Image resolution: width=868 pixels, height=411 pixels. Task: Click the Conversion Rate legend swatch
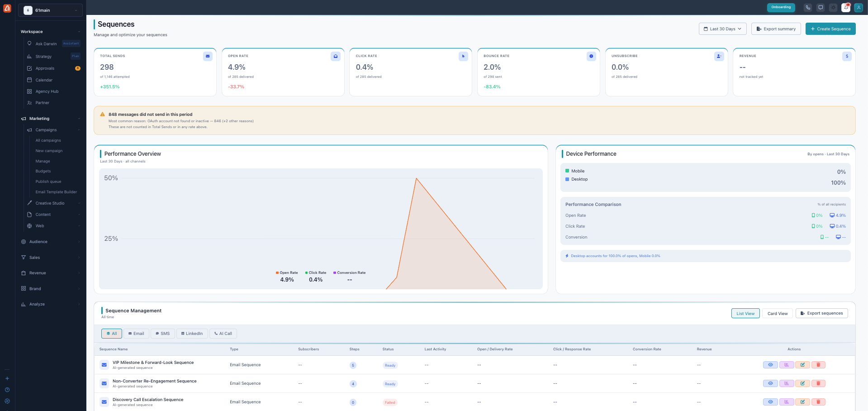coord(335,273)
